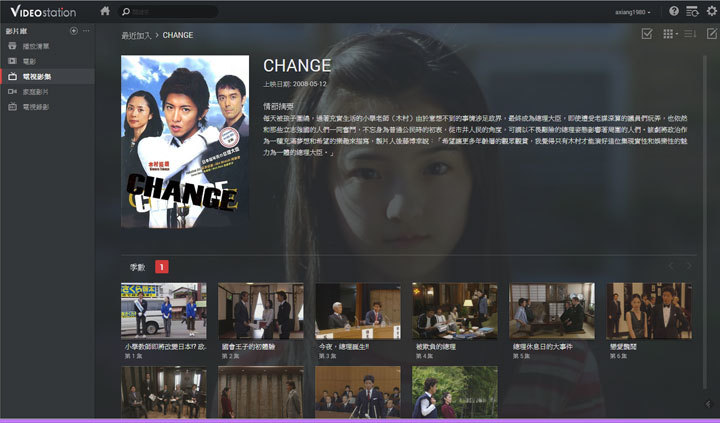Open the library more-options ellipsis
Image resolution: width=720 pixels, height=423 pixels.
tap(86, 31)
